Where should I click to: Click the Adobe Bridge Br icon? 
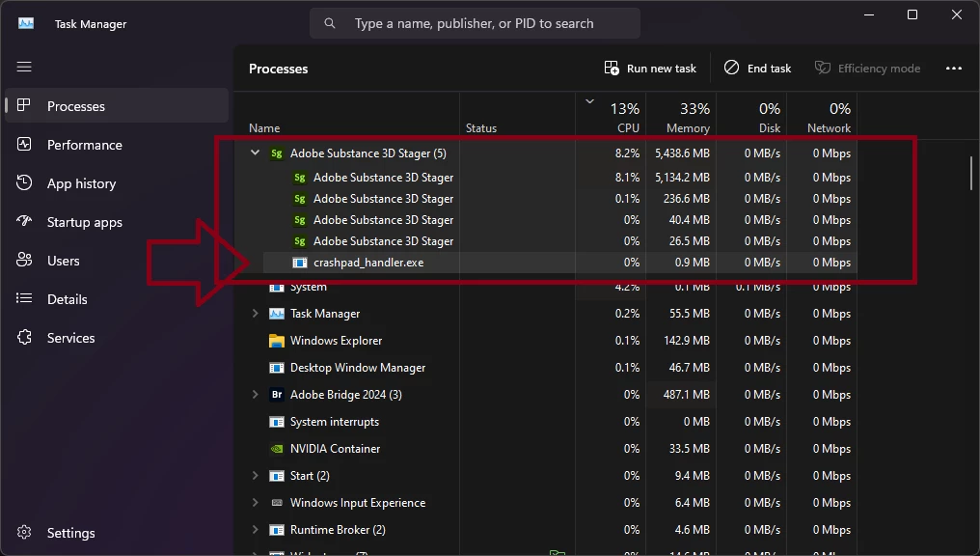[277, 395]
